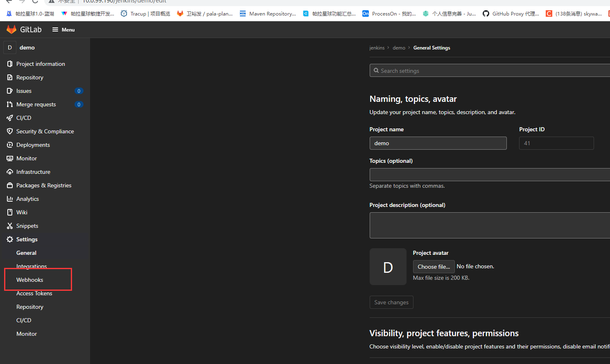
Task: Click the GitHub Proxy bookmark icon
Action: (x=486, y=13)
